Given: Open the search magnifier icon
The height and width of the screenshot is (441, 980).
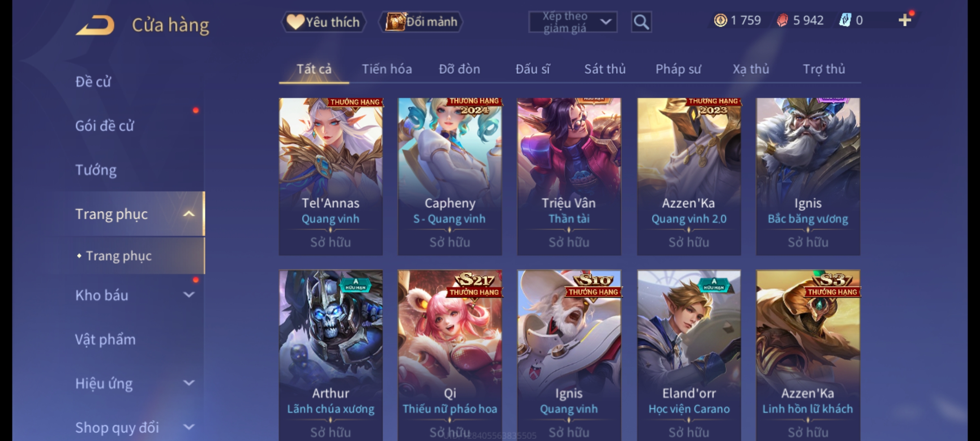Looking at the screenshot, I should click(641, 22).
